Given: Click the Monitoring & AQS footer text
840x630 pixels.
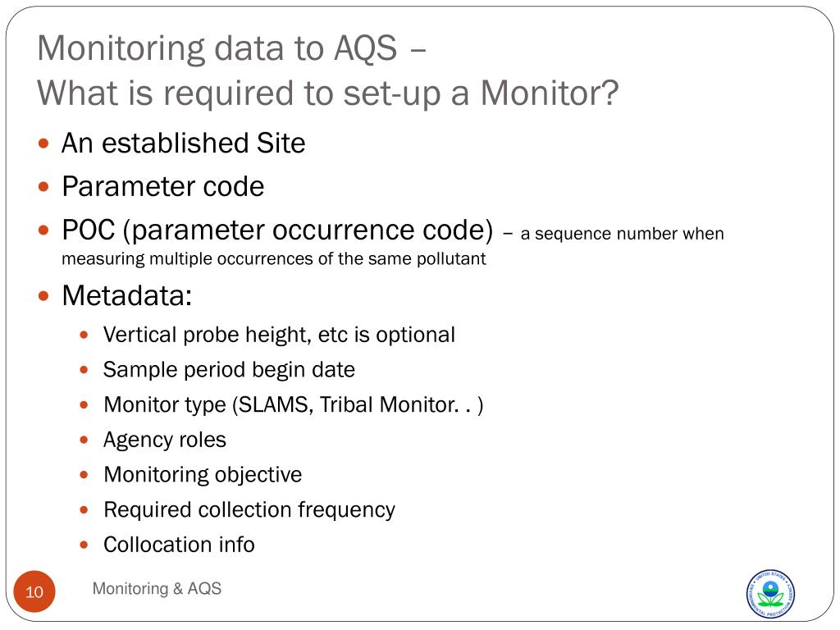Looking at the screenshot, I should [x=157, y=588].
